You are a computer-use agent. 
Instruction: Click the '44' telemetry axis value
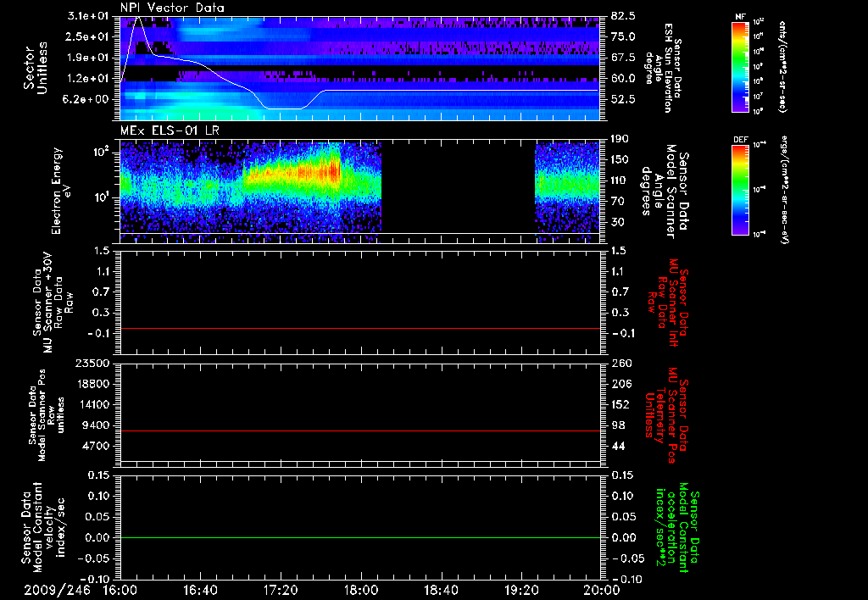pos(617,446)
